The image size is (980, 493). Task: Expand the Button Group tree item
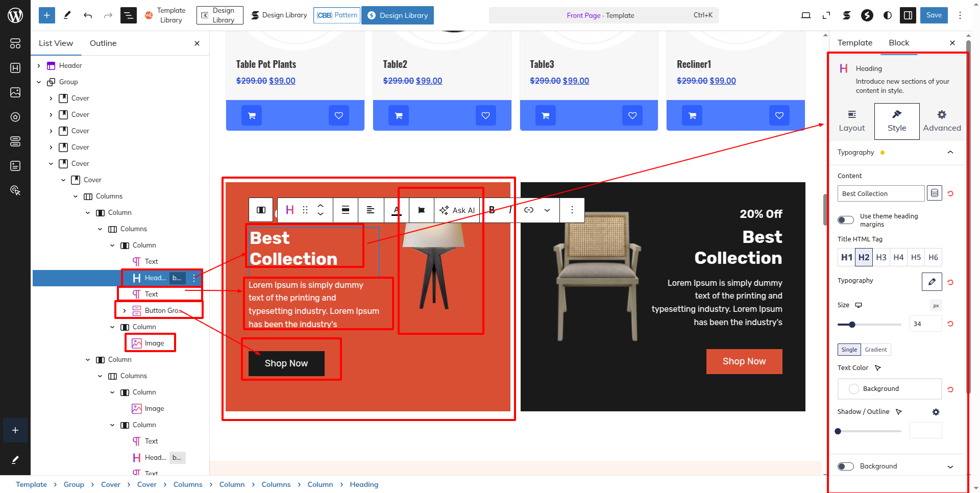[x=125, y=310]
